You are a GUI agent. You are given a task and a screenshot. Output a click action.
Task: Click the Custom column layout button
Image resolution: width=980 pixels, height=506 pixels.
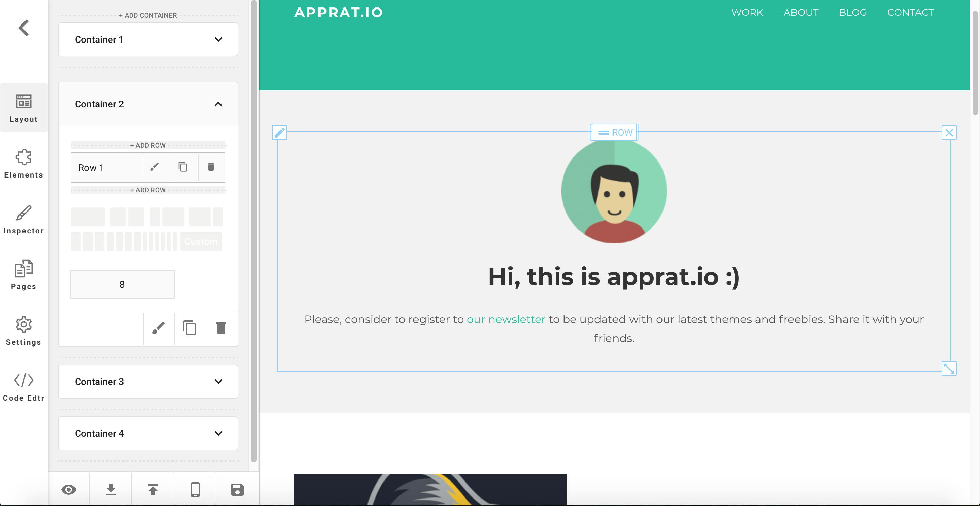click(201, 241)
